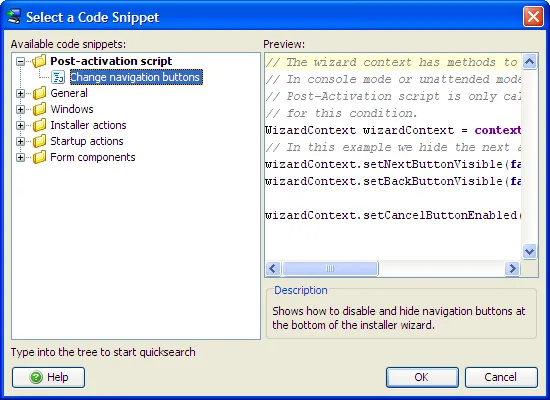Click the Change navigation buttons snippet icon

(58, 77)
